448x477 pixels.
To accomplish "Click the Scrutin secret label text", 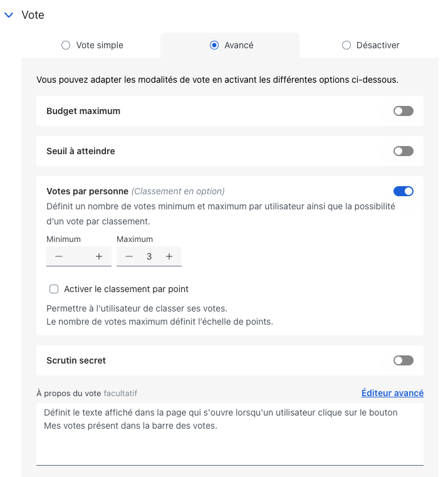I will click(76, 360).
